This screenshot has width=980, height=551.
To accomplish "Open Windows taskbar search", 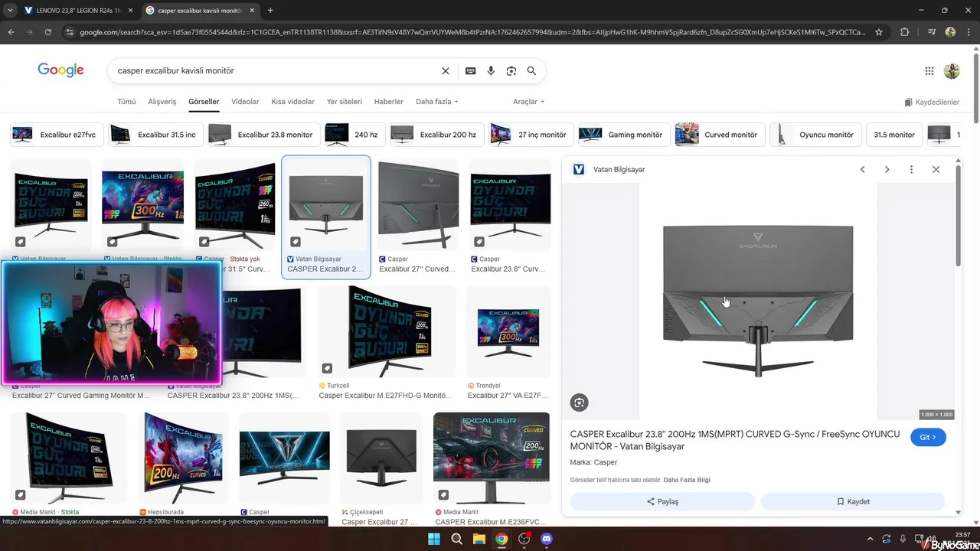I will point(456,539).
